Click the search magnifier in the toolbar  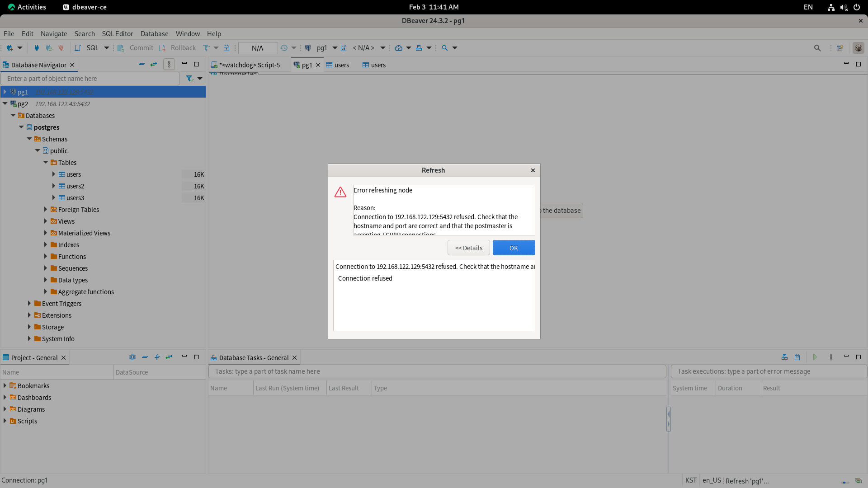[445, 48]
